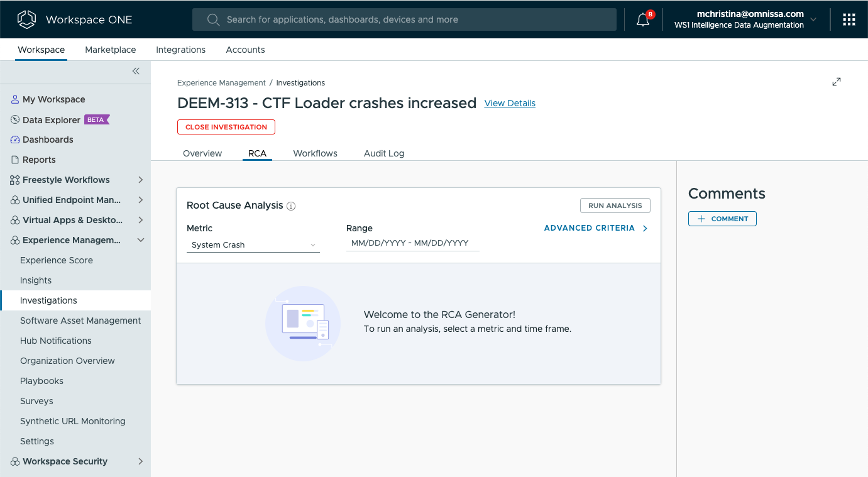868x477 pixels.
Task: Add a new Comment
Action: [722, 219]
